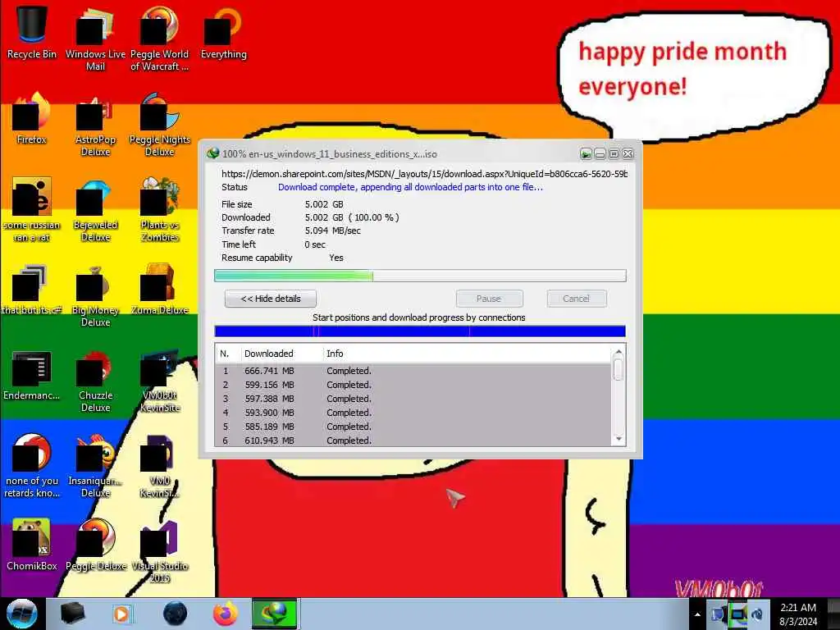The image size is (840, 630).
Task: Click the Pause button in download dialog
Action: pos(489,299)
